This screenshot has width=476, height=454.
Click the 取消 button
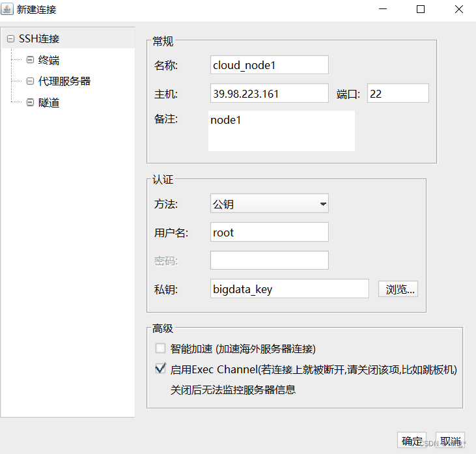coord(450,440)
